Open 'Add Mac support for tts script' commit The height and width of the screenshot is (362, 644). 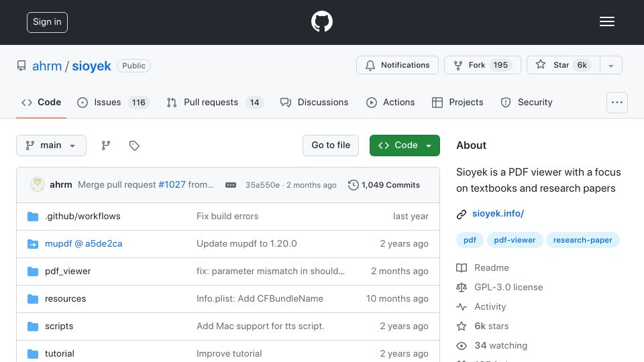(260, 326)
